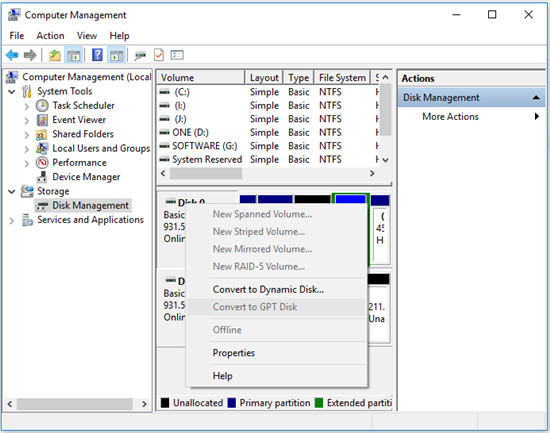This screenshot has height=433, width=550.
Task: Open the Action menu
Action: click(50, 35)
